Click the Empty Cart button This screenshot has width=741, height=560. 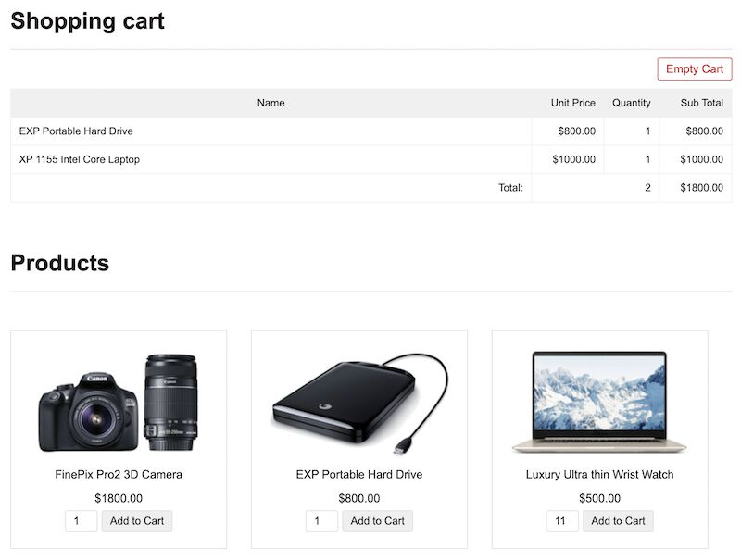click(x=694, y=68)
